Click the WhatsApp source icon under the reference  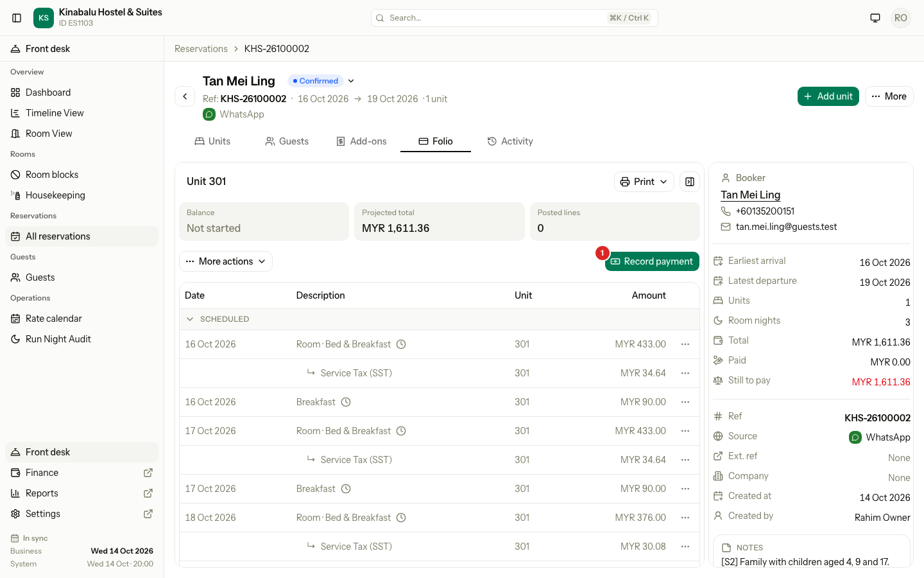pos(209,114)
